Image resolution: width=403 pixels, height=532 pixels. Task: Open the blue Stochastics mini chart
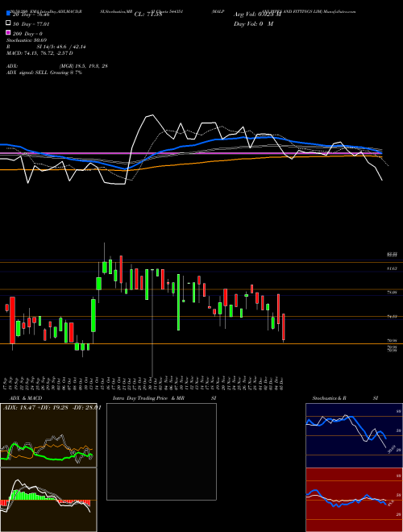(354, 435)
